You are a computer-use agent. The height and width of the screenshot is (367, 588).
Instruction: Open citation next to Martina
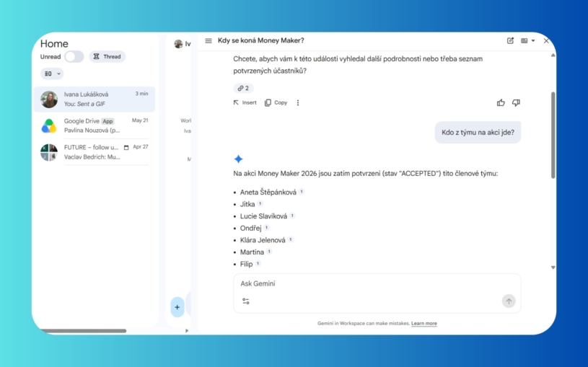[x=269, y=252]
